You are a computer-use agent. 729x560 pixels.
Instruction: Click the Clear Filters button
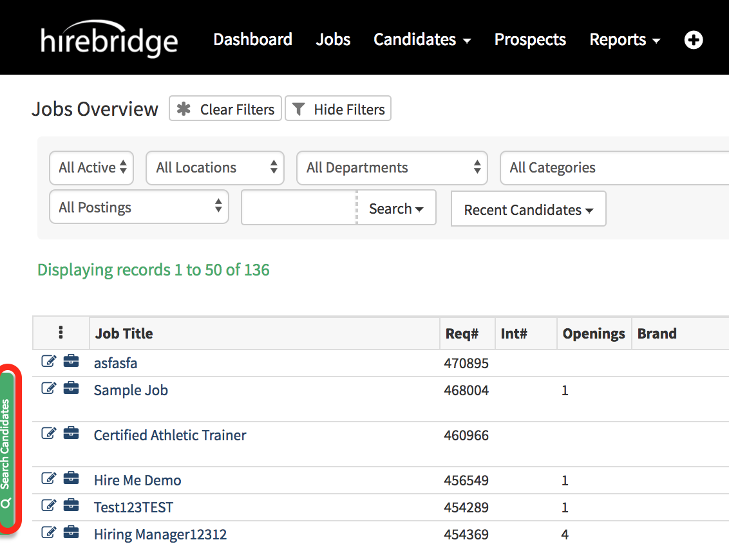(x=226, y=109)
